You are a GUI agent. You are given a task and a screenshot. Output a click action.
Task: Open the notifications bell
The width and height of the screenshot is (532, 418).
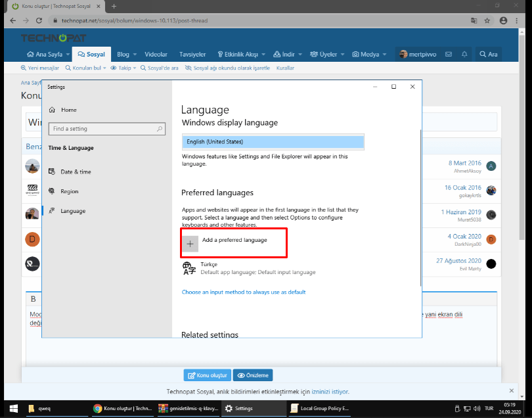(464, 55)
